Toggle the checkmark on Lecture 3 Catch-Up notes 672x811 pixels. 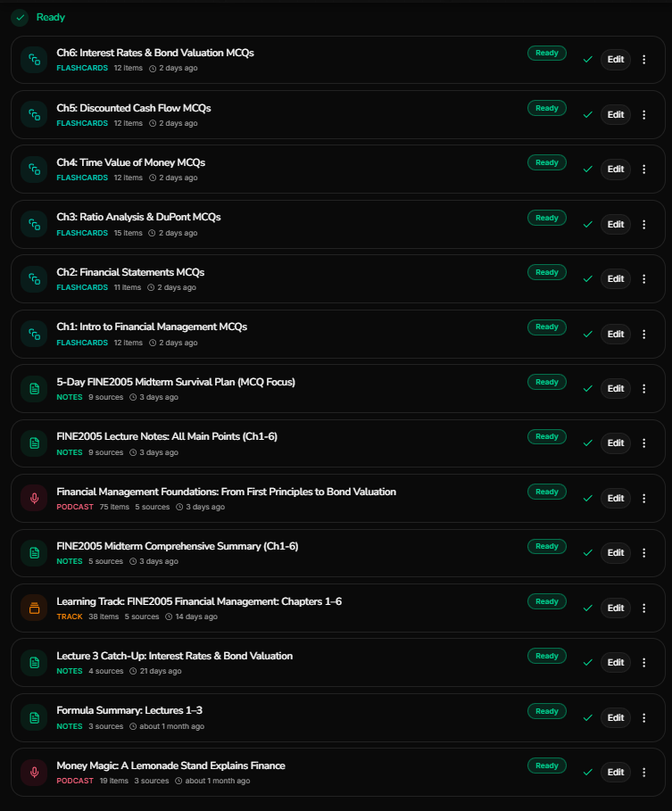pyautogui.click(x=588, y=663)
